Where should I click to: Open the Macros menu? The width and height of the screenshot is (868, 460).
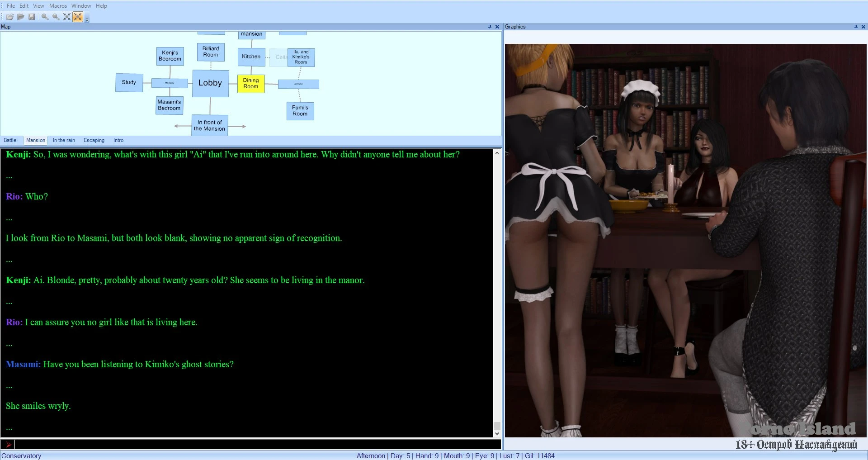click(58, 6)
